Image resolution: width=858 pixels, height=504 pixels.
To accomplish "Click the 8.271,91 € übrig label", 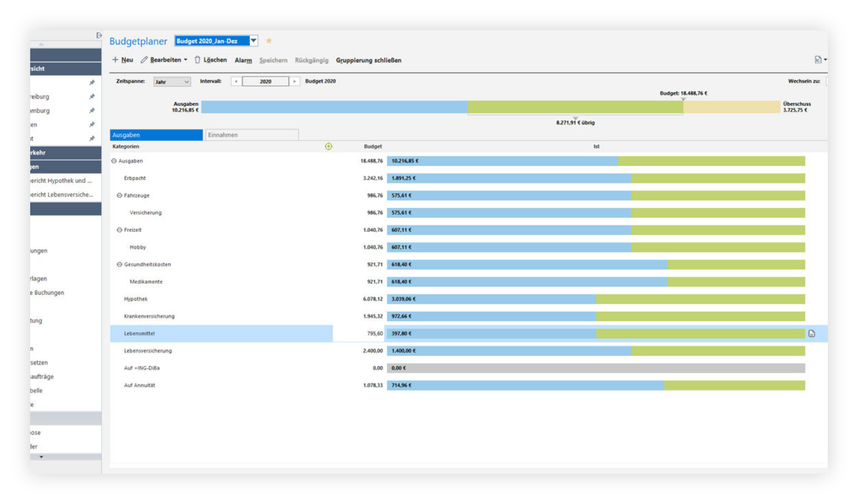I will click(x=575, y=123).
